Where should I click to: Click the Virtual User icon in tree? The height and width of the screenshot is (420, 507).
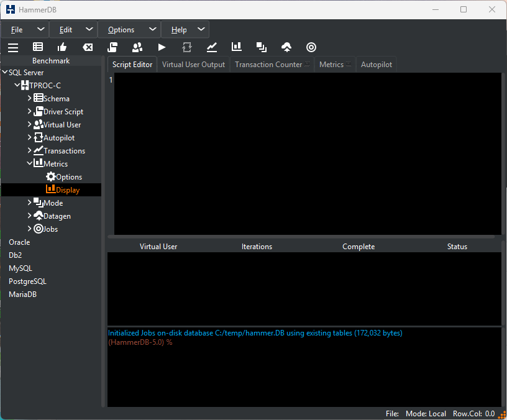coord(39,124)
